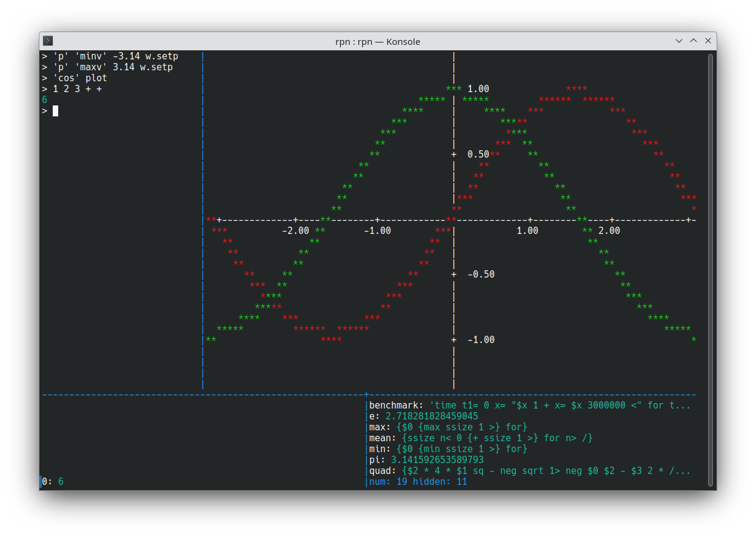Maximize the Konsole window
Image resolution: width=756 pixels, height=537 pixels.
[x=694, y=41]
